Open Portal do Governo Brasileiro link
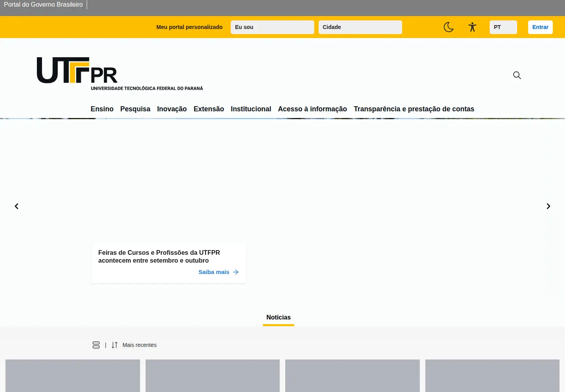565x392 pixels. click(43, 5)
